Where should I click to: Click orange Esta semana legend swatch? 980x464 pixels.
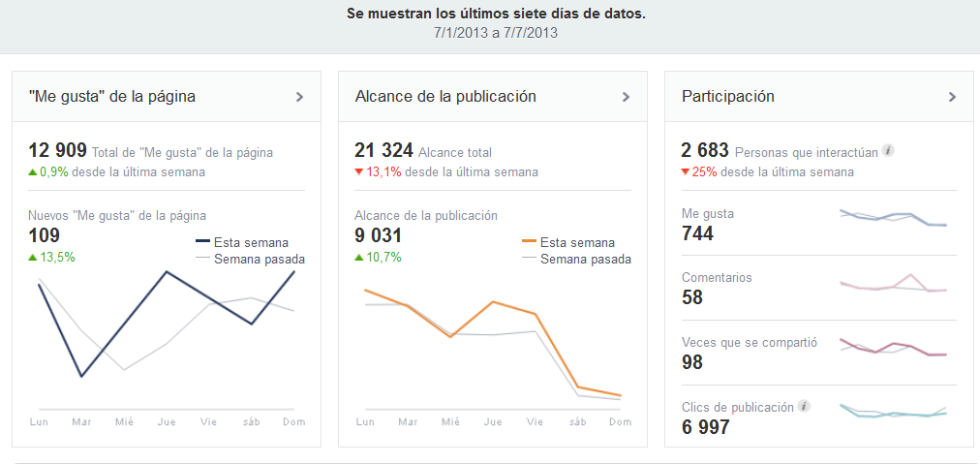point(529,242)
